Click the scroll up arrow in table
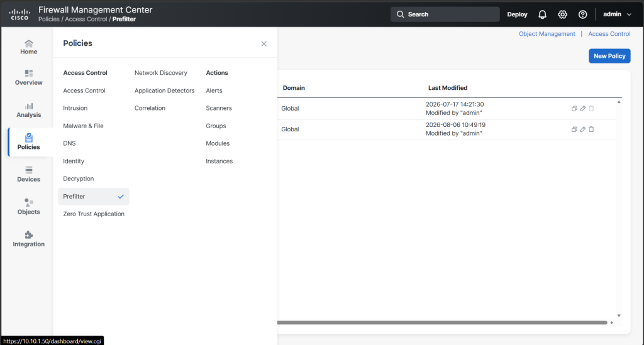 [x=619, y=102]
